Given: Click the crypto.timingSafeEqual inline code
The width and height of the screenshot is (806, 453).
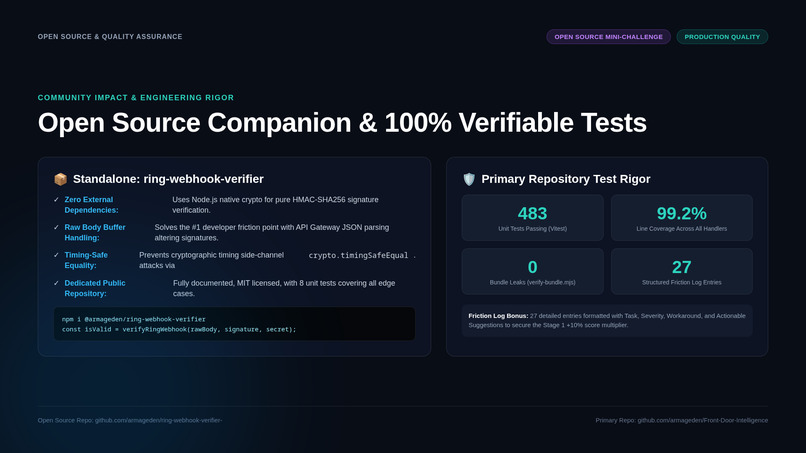Looking at the screenshot, I should point(358,256).
